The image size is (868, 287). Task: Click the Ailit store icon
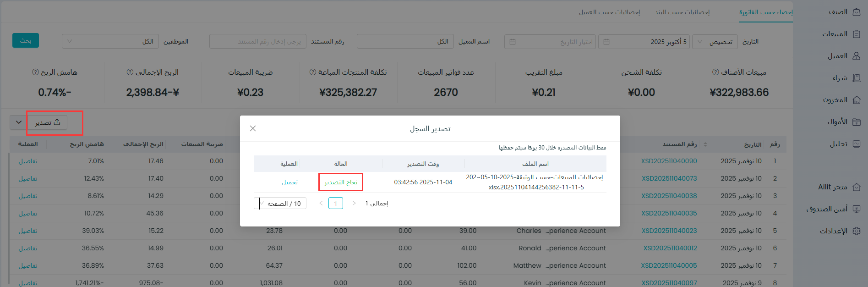[x=856, y=187]
